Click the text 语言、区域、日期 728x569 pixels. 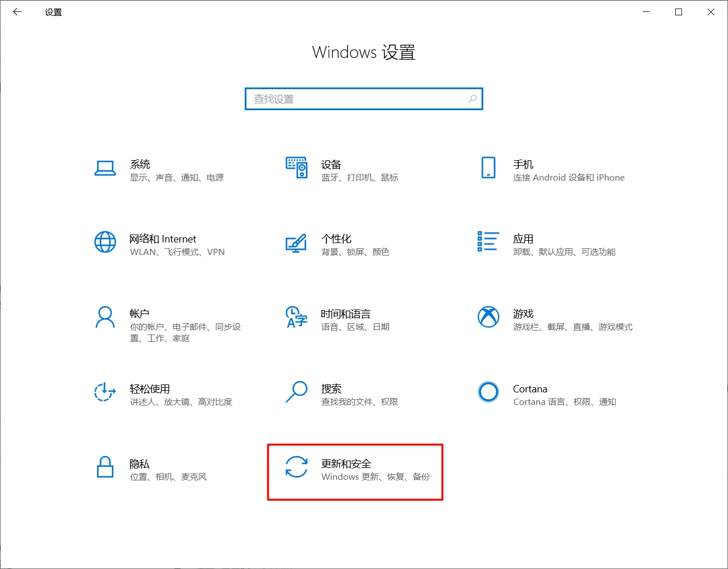(355, 327)
